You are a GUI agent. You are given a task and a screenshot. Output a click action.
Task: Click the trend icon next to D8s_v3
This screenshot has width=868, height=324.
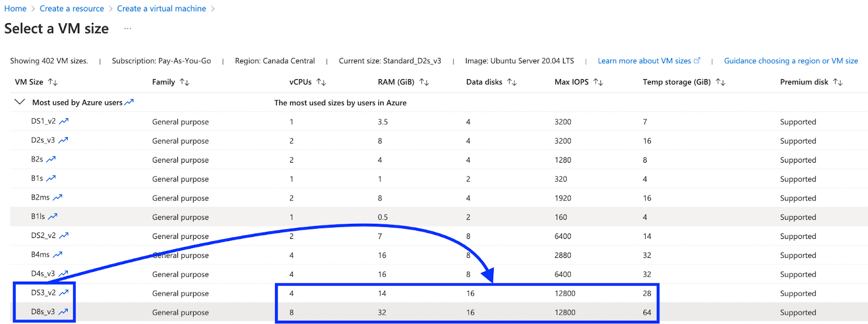click(x=63, y=312)
